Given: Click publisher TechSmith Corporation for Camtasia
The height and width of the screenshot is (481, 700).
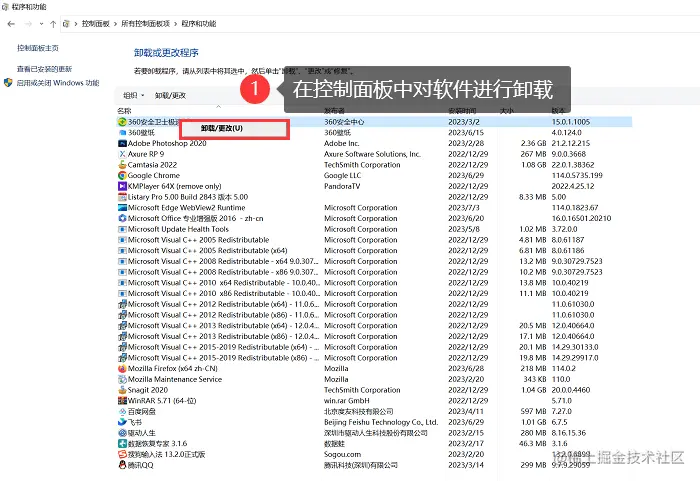Looking at the screenshot, I should (x=362, y=165).
